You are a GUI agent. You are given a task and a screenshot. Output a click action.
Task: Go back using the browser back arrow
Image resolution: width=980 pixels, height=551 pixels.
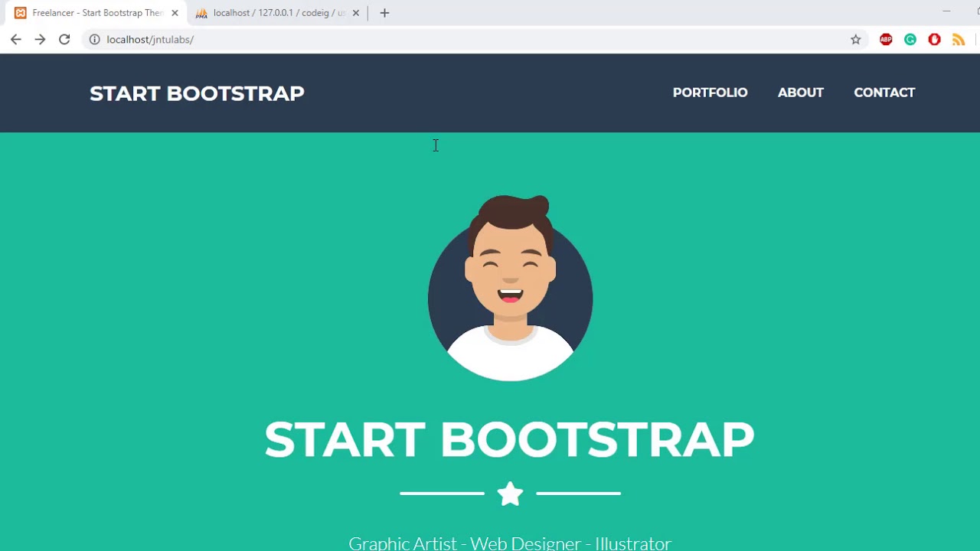coord(16,40)
